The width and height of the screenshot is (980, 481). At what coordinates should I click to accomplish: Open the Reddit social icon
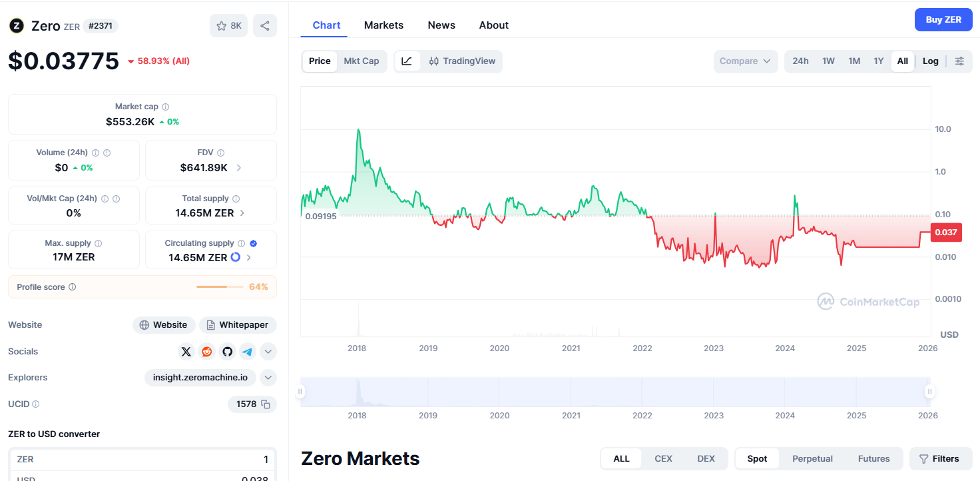coord(207,352)
